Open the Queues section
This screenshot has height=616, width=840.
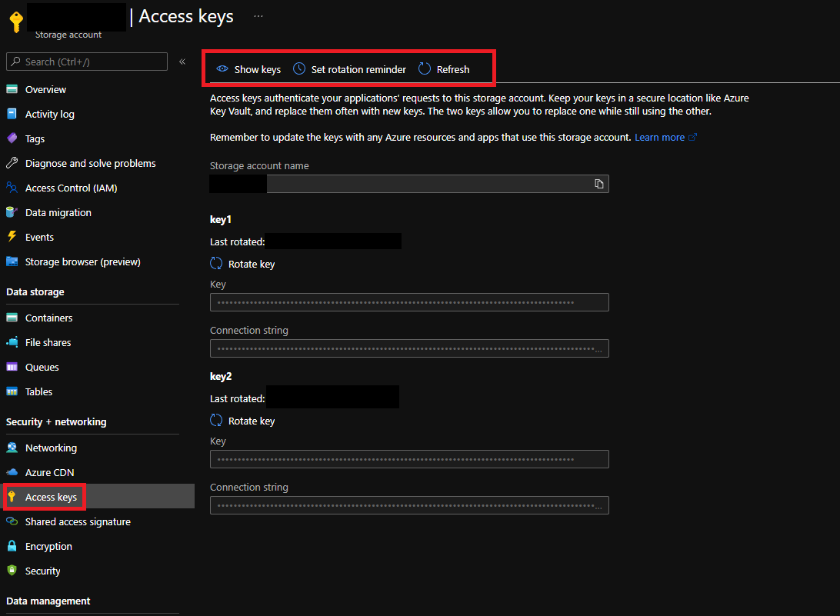42,367
